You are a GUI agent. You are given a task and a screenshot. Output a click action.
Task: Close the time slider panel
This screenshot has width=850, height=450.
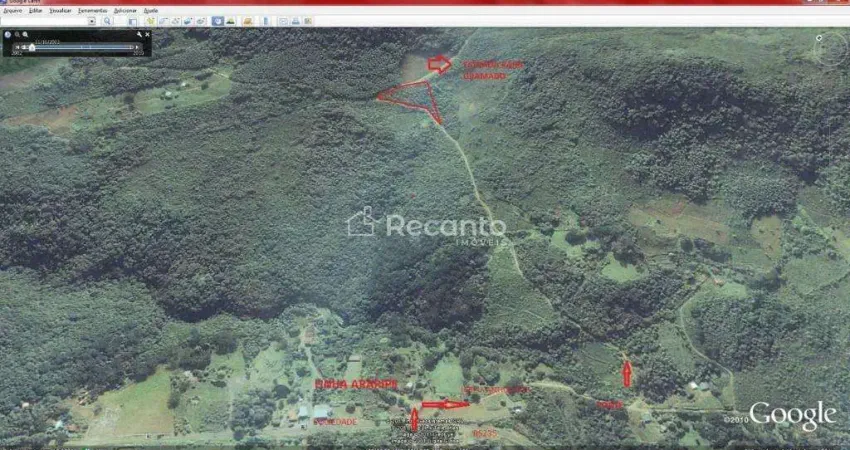pyautogui.click(x=147, y=35)
